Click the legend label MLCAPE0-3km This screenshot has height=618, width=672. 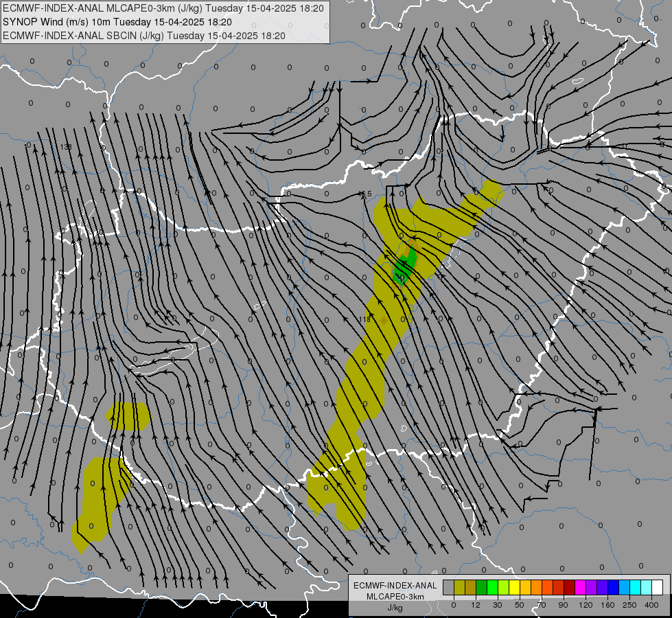(x=395, y=597)
